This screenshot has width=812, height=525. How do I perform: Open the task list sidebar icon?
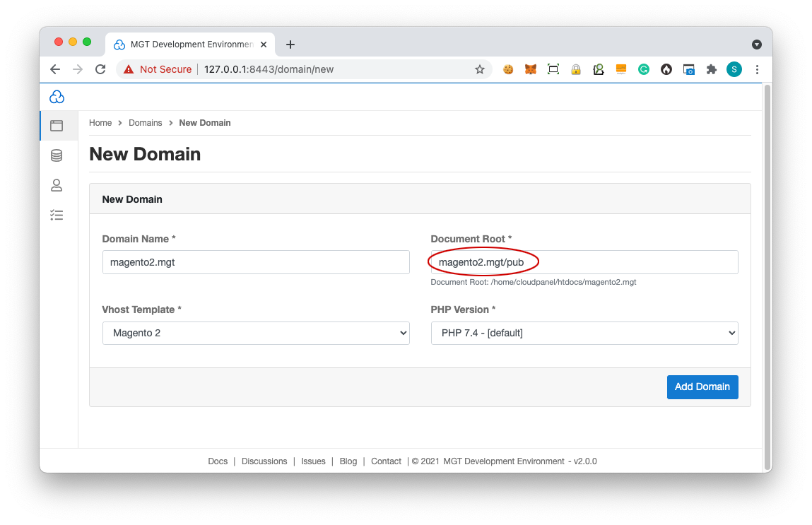tap(57, 215)
